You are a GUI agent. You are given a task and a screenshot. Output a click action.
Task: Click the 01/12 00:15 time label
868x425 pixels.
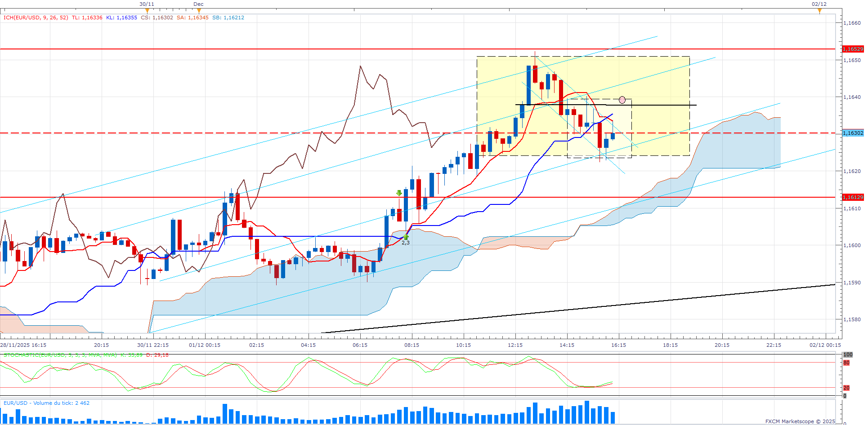click(x=205, y=345)
